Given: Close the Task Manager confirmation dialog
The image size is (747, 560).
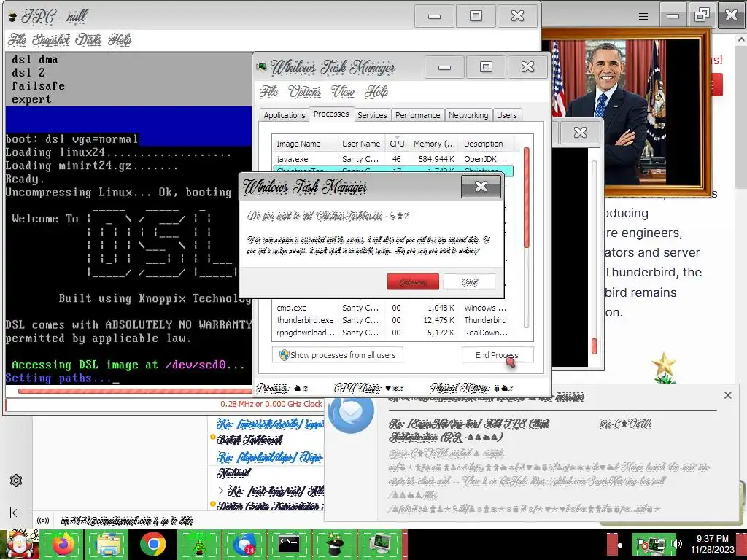Looking at the screenshot, I should pos(481,187).
